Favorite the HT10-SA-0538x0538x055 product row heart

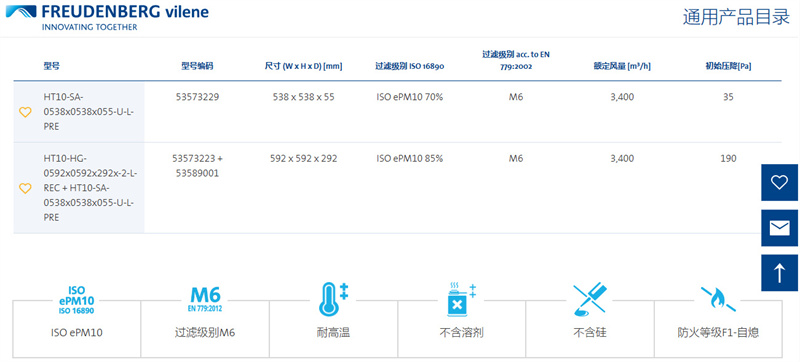[x=25, y=112]
